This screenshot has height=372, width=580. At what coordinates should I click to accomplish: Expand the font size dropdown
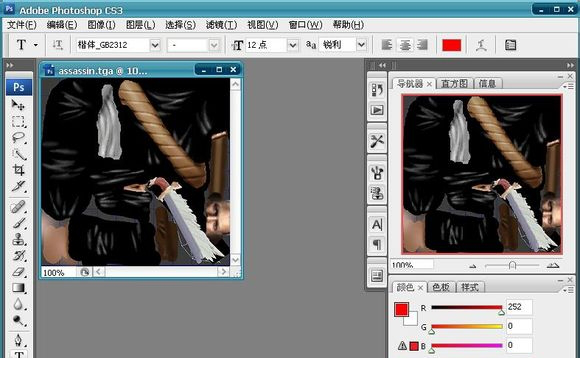tap(293, 45)
